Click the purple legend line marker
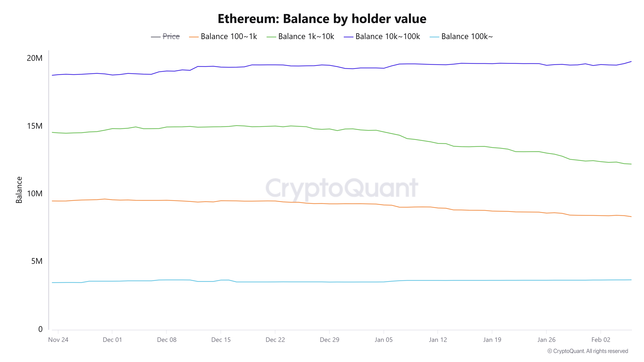The height and width of the screenshot is (362, 644). pos(348,37)
